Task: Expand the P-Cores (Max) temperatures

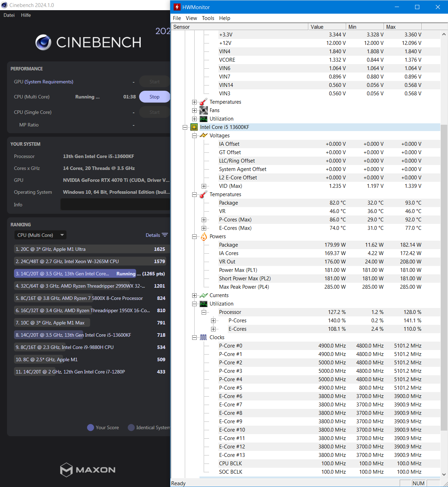Action: [204, 220]
